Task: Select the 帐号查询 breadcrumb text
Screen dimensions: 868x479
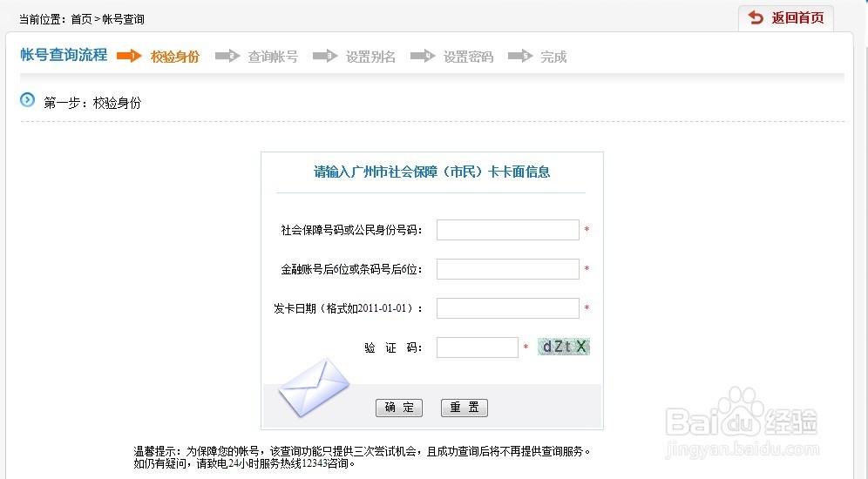Action: [x=124, y=19]
